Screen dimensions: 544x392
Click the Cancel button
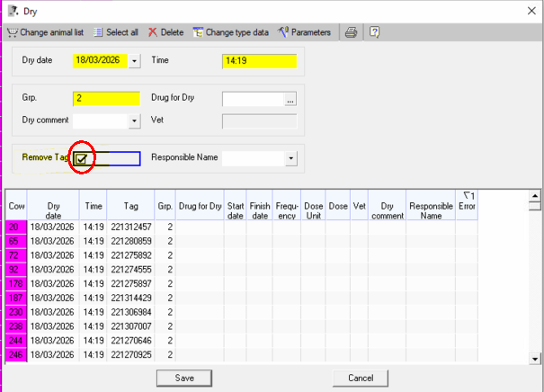pos(361,379)
